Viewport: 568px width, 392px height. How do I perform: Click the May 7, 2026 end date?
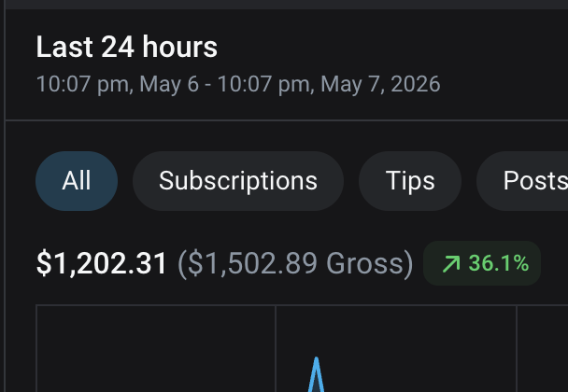(380, 84)
